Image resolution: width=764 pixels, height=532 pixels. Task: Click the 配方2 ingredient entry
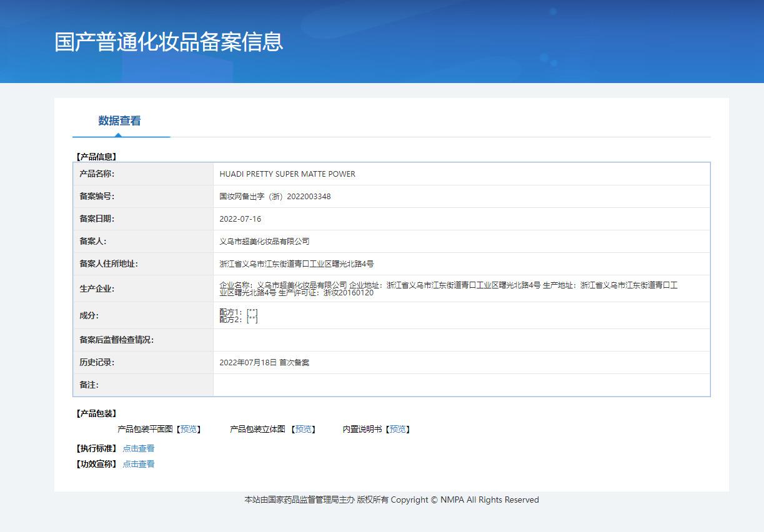(x=239, y=319)
